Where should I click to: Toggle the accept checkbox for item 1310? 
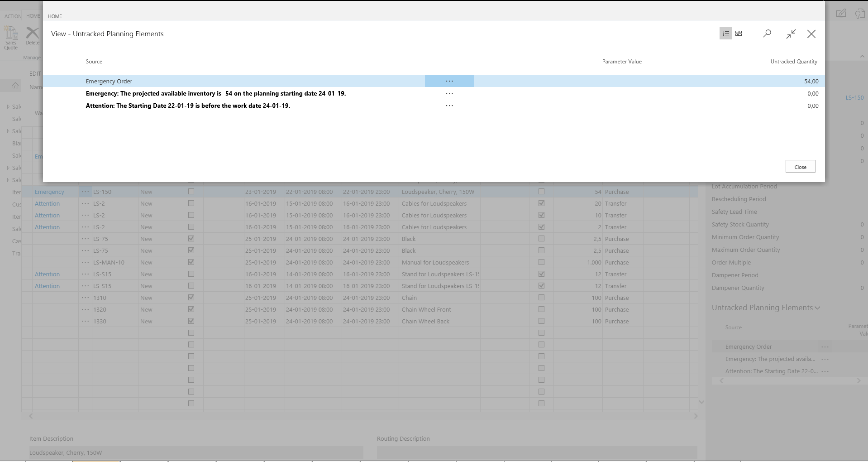coord(191,298)
